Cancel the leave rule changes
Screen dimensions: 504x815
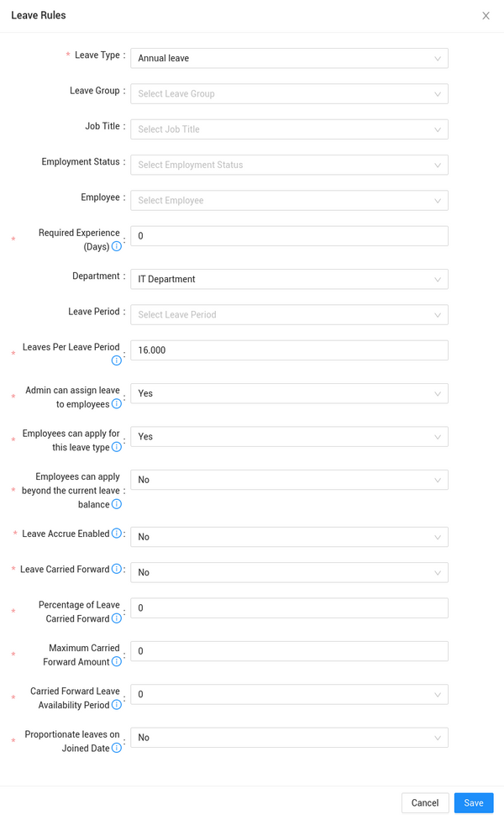pos(424,802)
